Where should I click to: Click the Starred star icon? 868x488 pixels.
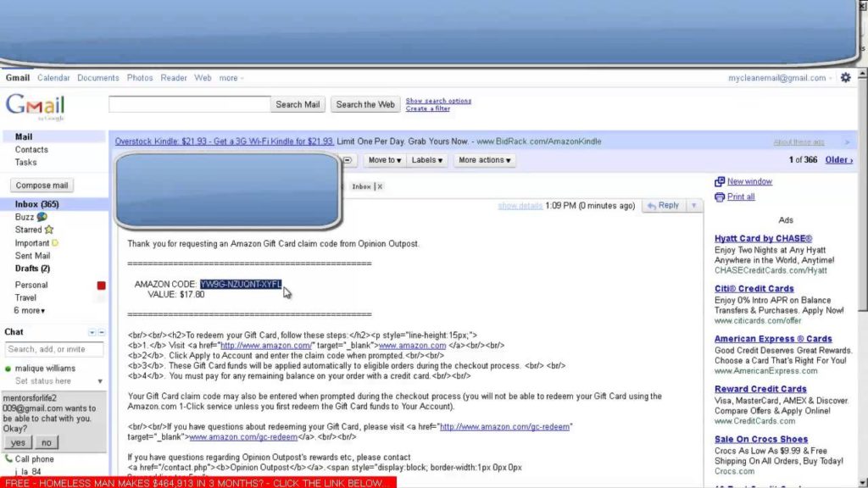tap(49, 230)
